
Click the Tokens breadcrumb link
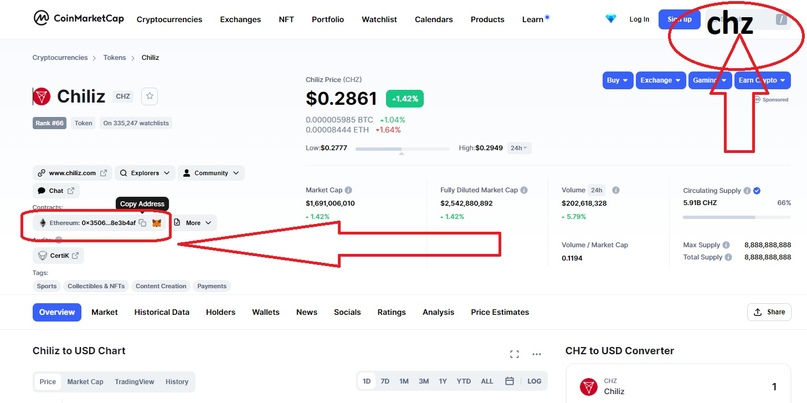click(x=114, y=58)
